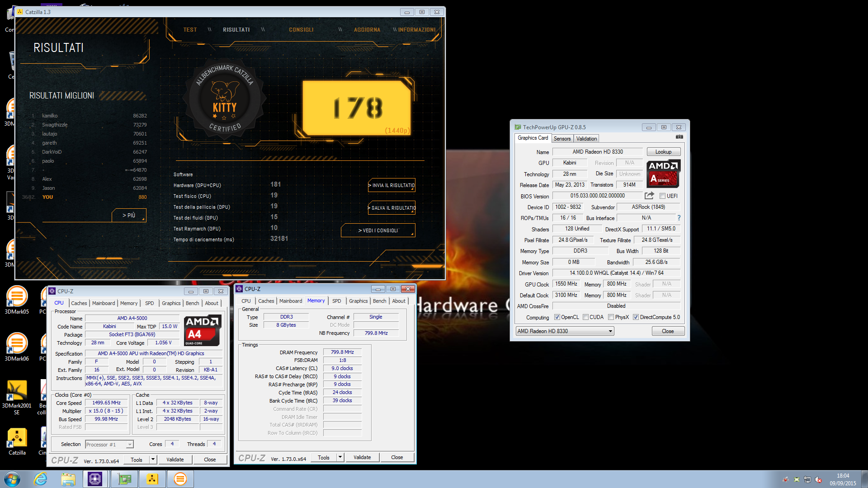The height and width of the screenshot is (488, 868).
Task: Click the Bus Interface question mark icon
Action: (679, 218)
